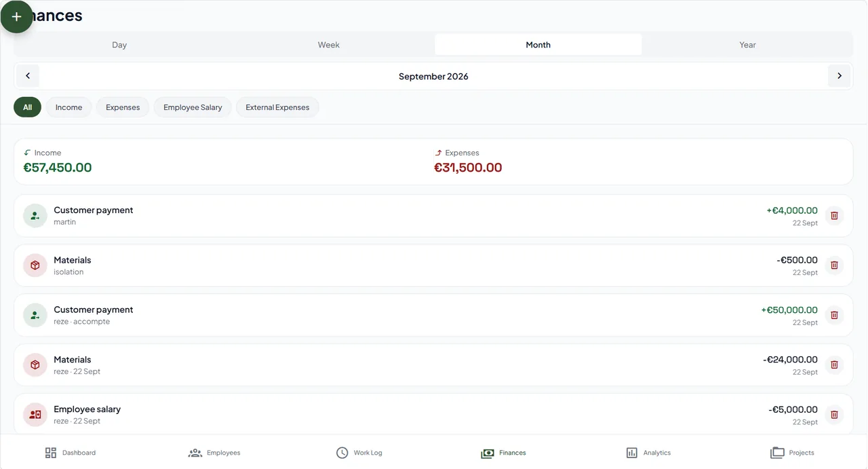Delete the €50,000.00 customer payment entry

click(x=834, y=315)
